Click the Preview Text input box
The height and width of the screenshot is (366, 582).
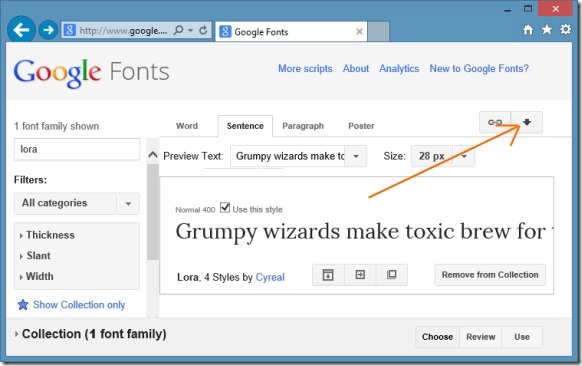pos(288,156)
